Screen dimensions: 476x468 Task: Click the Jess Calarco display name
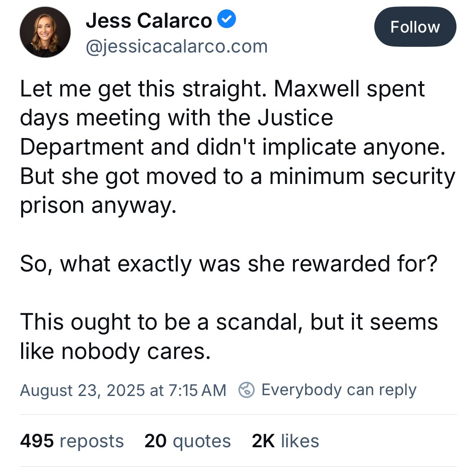[149, 21]
